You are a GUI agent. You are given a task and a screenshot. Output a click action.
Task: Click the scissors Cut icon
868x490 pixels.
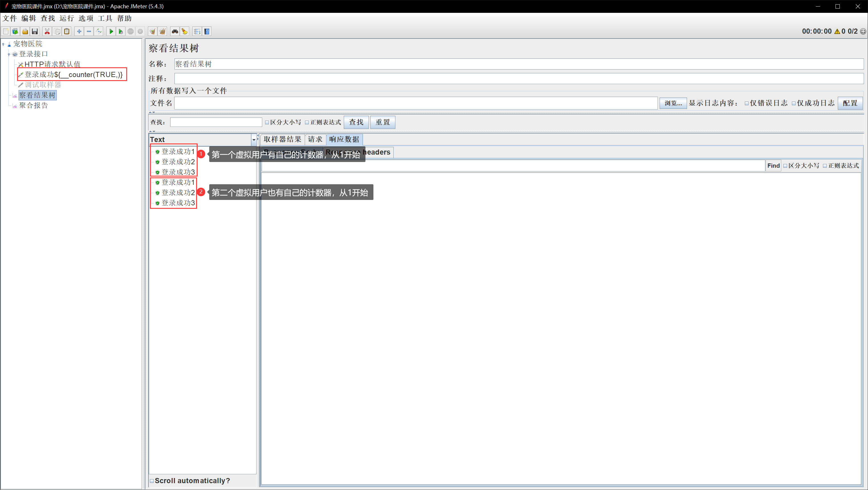(47, 31)
